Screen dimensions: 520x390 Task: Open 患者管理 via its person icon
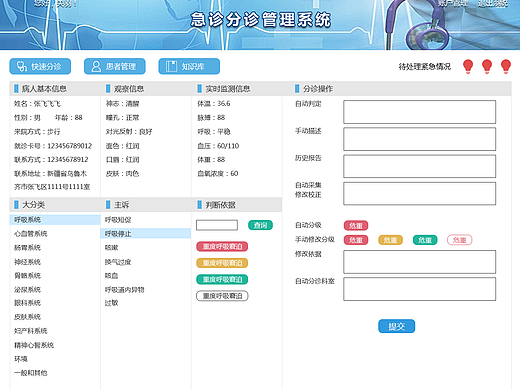(96, 66)
